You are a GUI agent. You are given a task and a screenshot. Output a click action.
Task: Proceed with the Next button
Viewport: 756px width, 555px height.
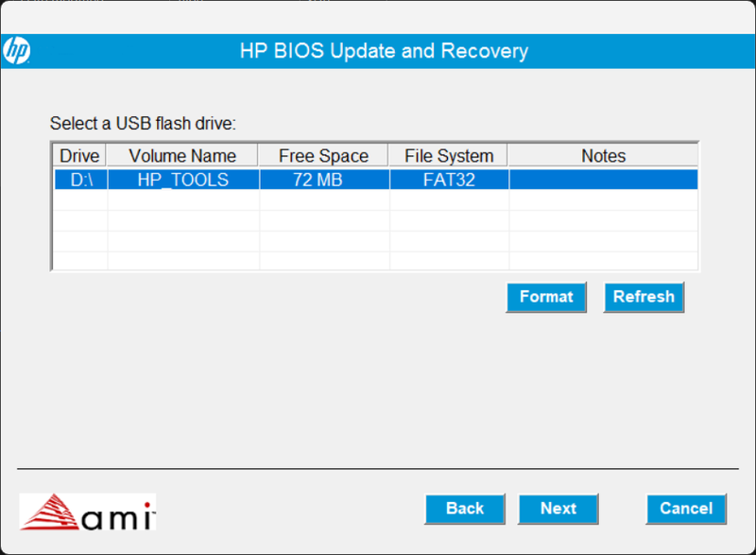pos(558,509)
